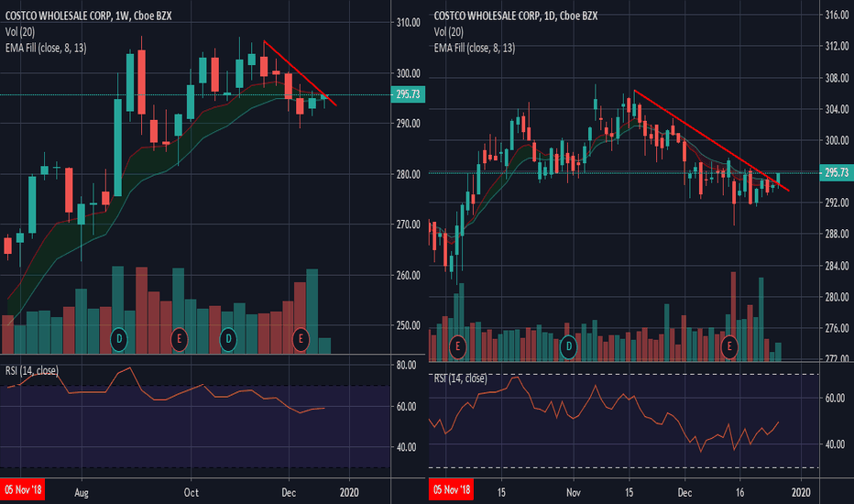The width and height of the screenshot is (854, 504).
Task: Click the Oct label on weekly time axis
Action: [x=192, y=493]
